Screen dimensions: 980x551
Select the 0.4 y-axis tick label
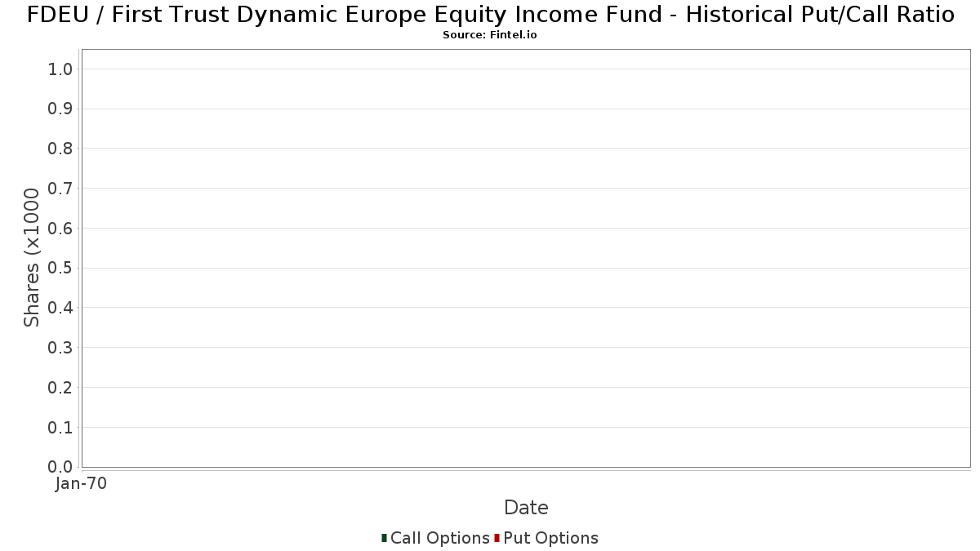pyautogui.click(x=60, y=308)
